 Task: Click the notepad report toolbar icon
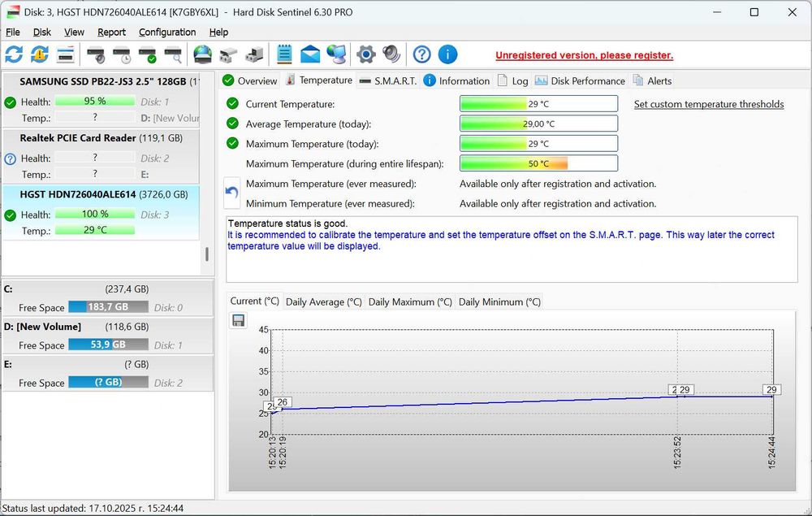pos(284,54)
